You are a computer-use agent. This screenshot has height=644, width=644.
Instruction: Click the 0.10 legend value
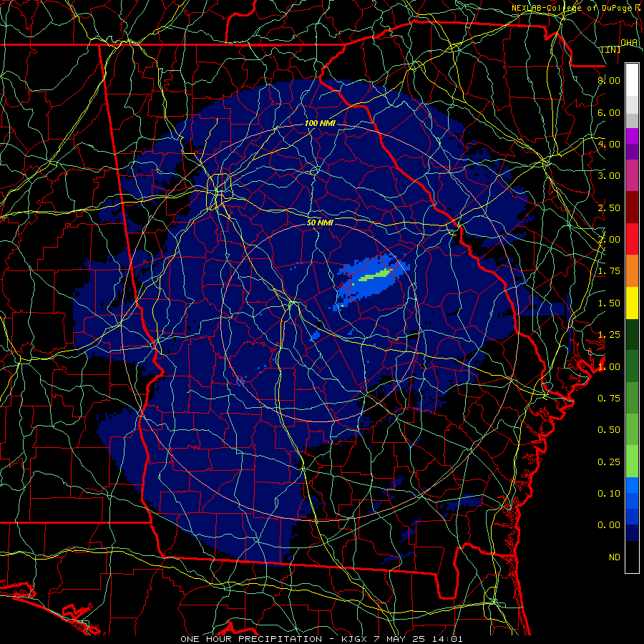click(609, 493)
